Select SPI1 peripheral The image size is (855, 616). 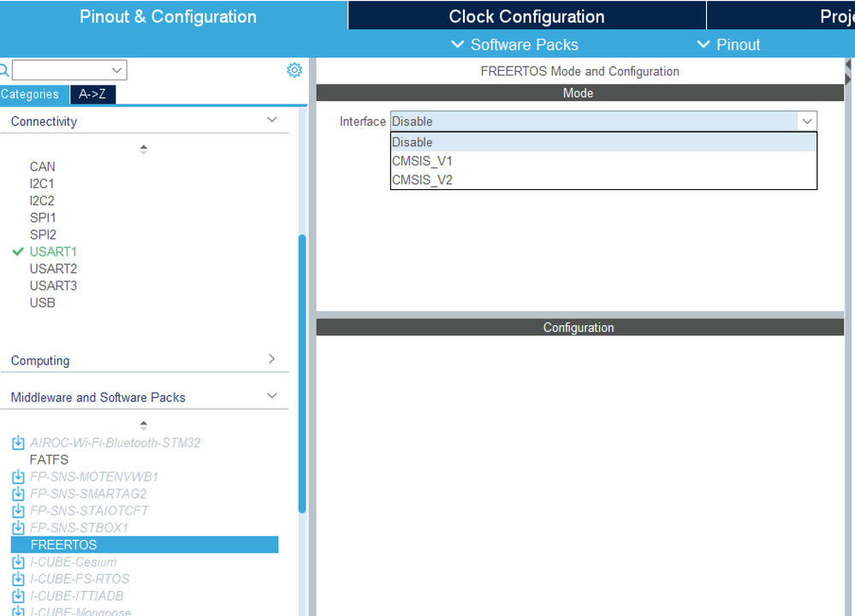43,217
